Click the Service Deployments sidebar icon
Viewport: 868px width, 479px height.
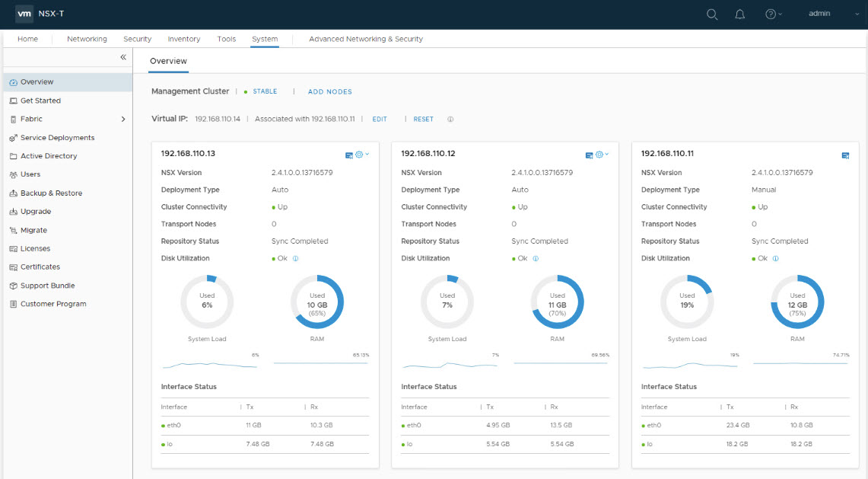point(13,137)
